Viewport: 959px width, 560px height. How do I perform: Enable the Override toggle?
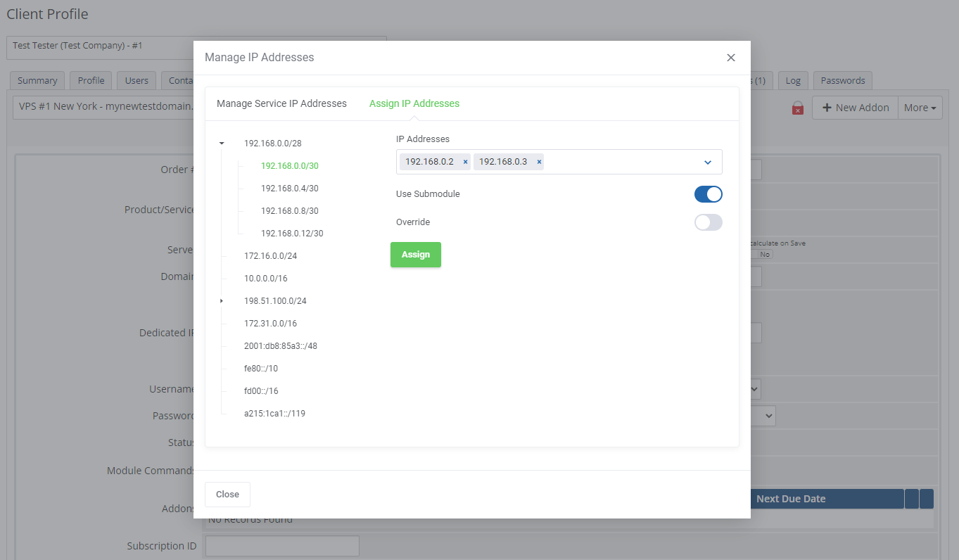point(709,222)
